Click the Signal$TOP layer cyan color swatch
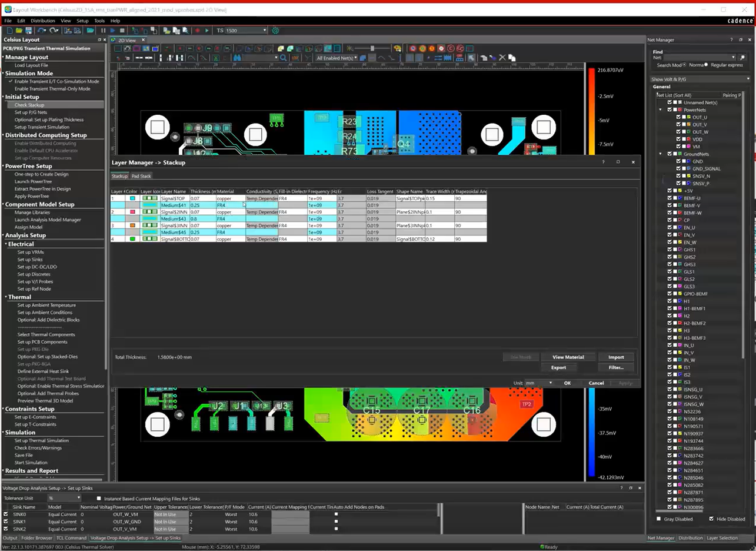 [x=132, y=198]
